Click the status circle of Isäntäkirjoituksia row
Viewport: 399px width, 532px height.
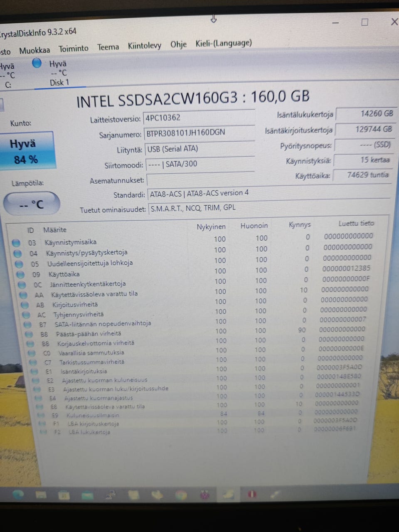tap(35, 372)
